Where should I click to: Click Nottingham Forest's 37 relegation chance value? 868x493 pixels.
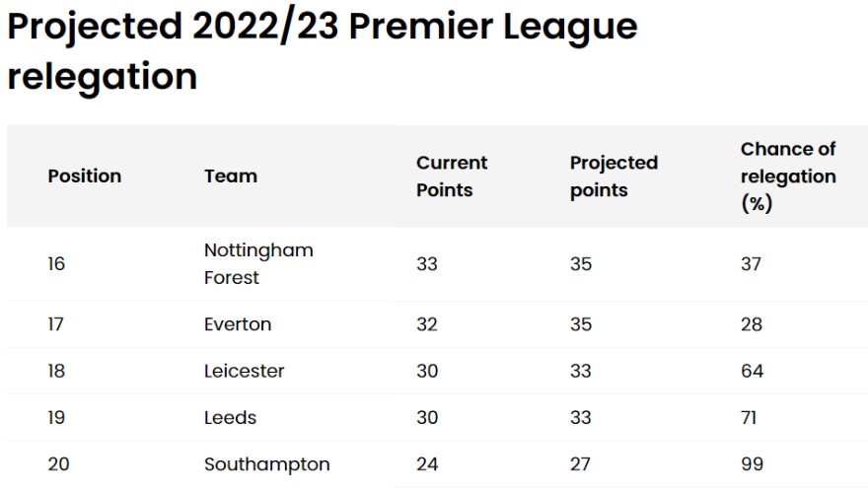click(751, 264)
